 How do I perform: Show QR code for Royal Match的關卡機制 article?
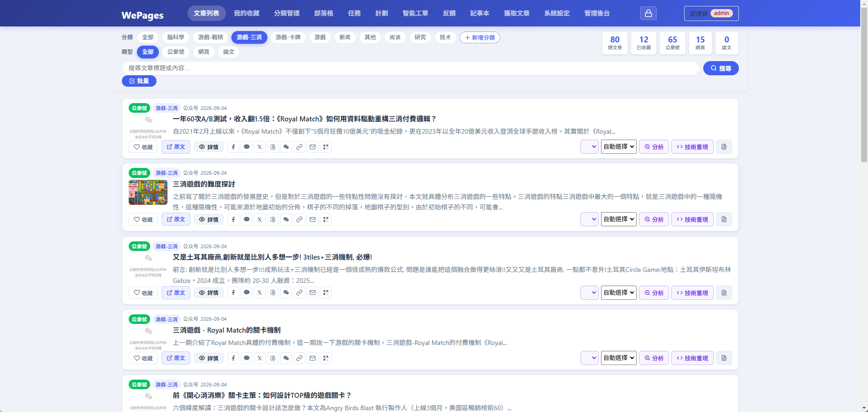tap(326, 358)
